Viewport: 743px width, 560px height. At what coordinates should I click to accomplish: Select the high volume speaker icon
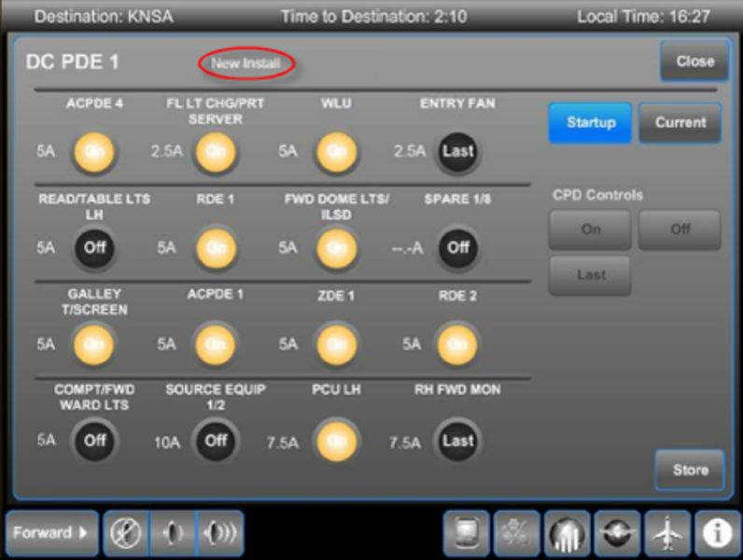[219, 533]
